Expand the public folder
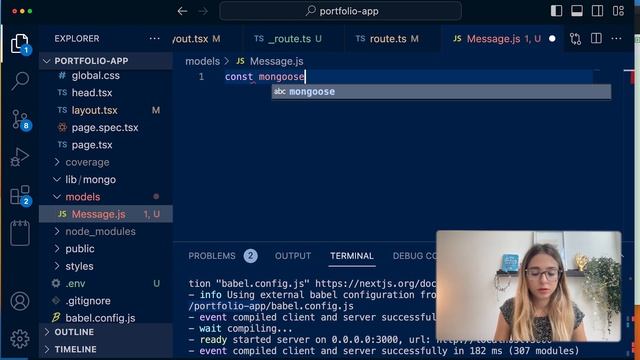 click(x=106, y=249)
